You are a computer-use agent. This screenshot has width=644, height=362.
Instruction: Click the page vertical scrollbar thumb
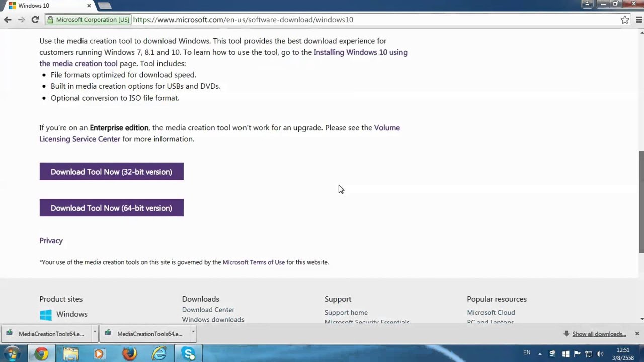641,201
